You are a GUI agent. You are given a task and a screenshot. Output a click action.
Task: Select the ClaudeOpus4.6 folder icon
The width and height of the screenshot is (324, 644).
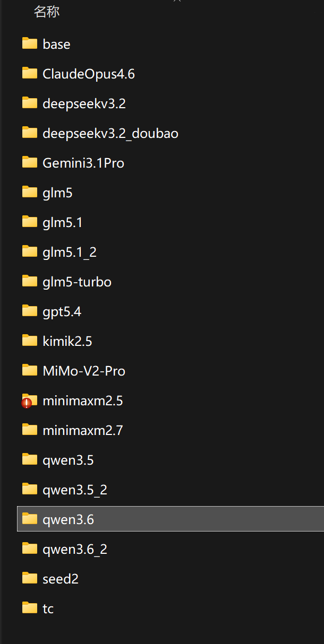[x=30, y=73]
